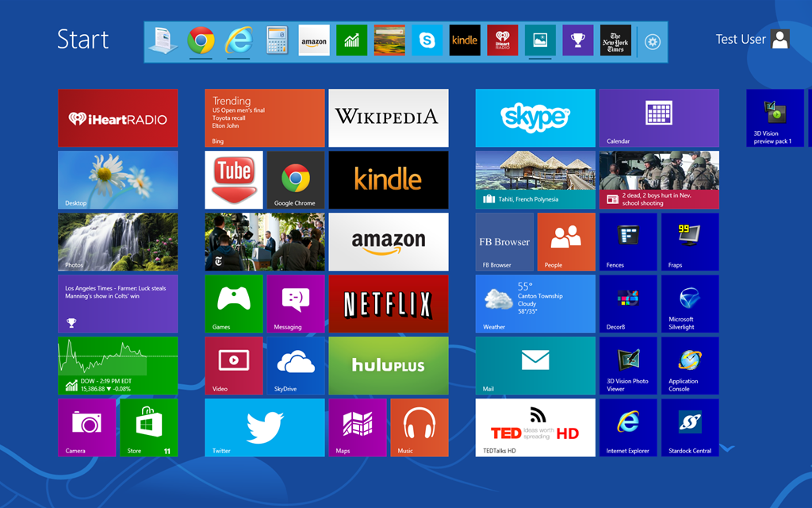Viewport: 812px width, 508px height.
Task: Open the New York Times icon in the dock
Action: point(615,40)
